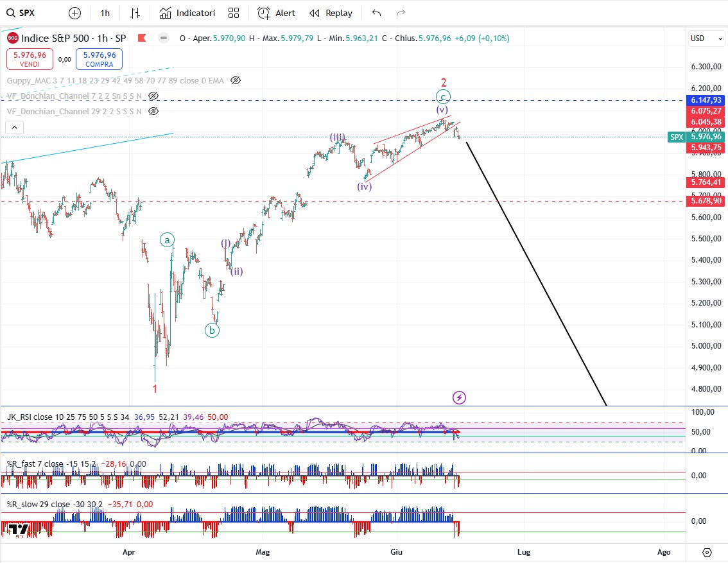This screenshot has width=728, height=563.
Task: Collapse the indicator legend with the arrow
Action: coord(14,127)
